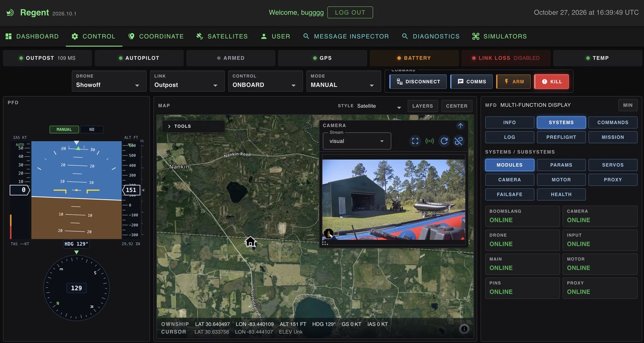Center the map with the Center button
644x343 pixels.
point(457,106)
